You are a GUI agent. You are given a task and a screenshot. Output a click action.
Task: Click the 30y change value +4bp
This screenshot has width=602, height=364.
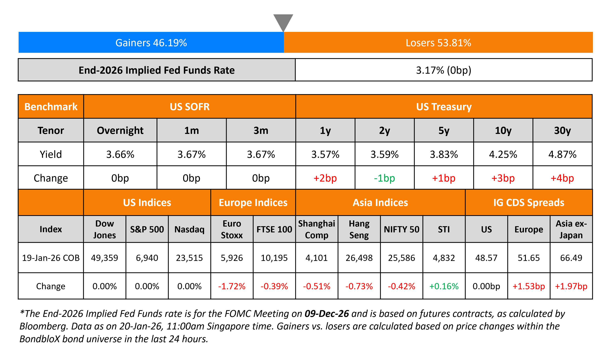[562, 178]
